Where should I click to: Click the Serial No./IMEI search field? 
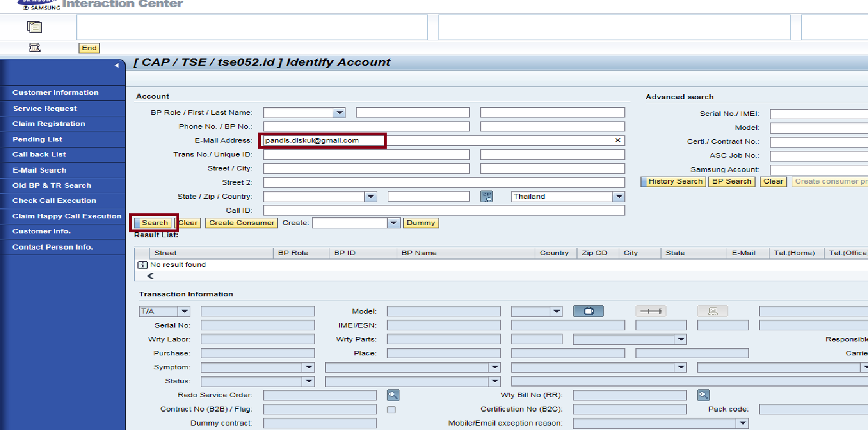click(x=819, y=114)
